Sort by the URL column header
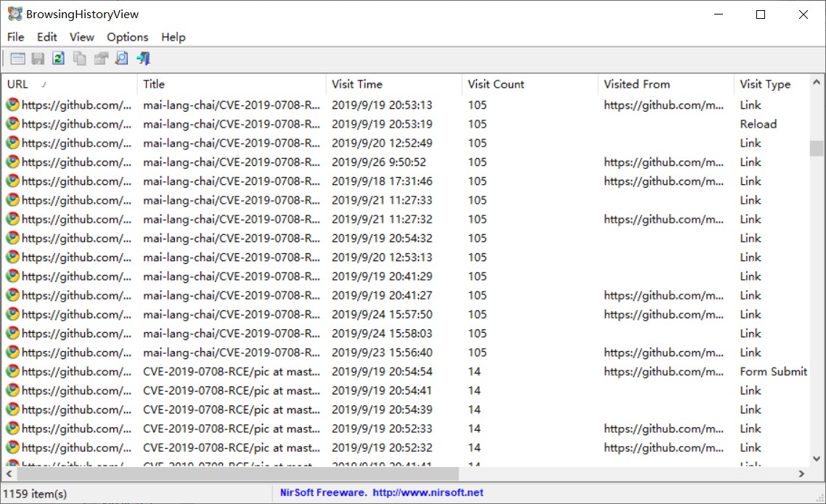This screenshot has height=504, width=826. tap(70, 84)
